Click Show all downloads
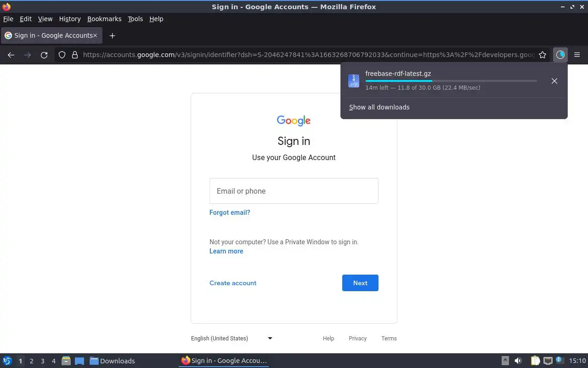The image size is (588, 368). point(379,107)
